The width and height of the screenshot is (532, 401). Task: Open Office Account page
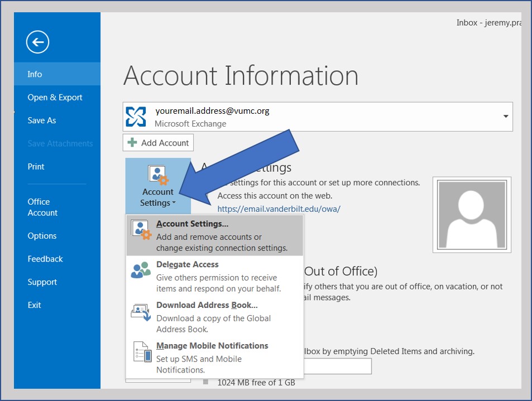click(x=57, y=207)
